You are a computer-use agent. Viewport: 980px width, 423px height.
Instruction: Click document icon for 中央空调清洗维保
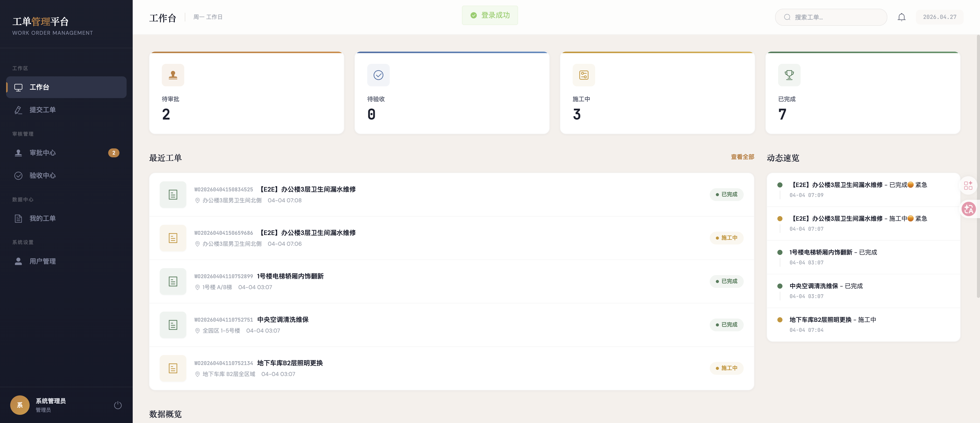click(x=173, y=325)
